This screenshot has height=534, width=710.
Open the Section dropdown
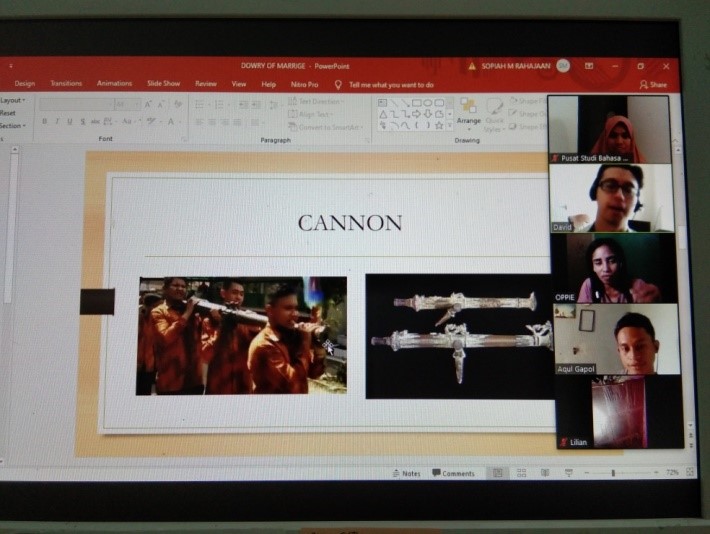(13, 125)
